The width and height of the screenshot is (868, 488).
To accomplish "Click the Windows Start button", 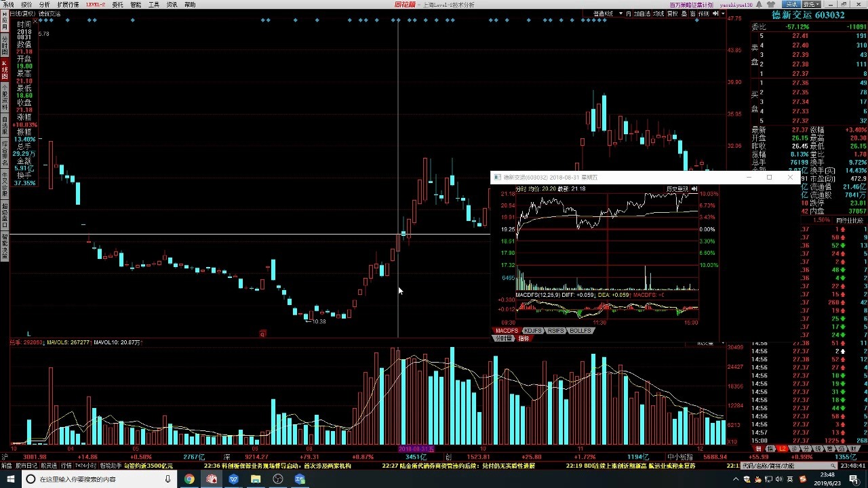I will [9, 479].
